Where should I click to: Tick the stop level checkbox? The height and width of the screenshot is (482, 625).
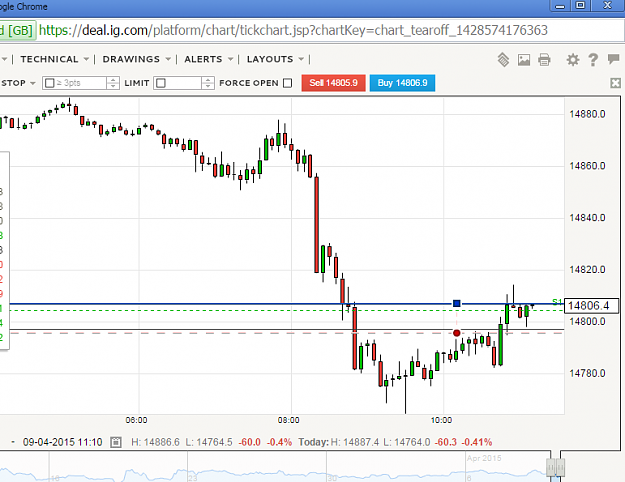tap(50, 83)
